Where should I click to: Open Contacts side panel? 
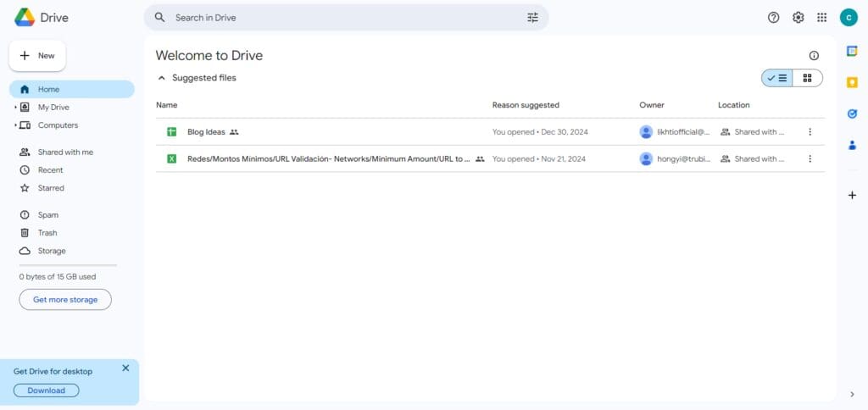[x=852, y=145]
